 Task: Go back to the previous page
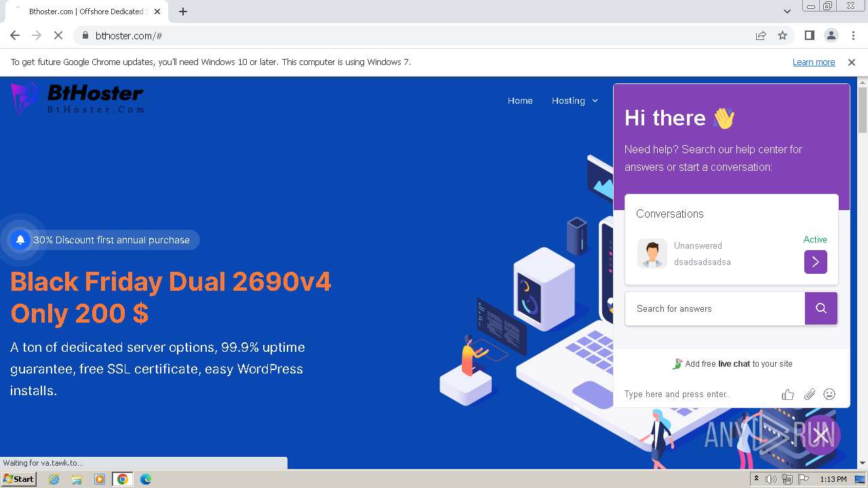click(x=15, y=35)
